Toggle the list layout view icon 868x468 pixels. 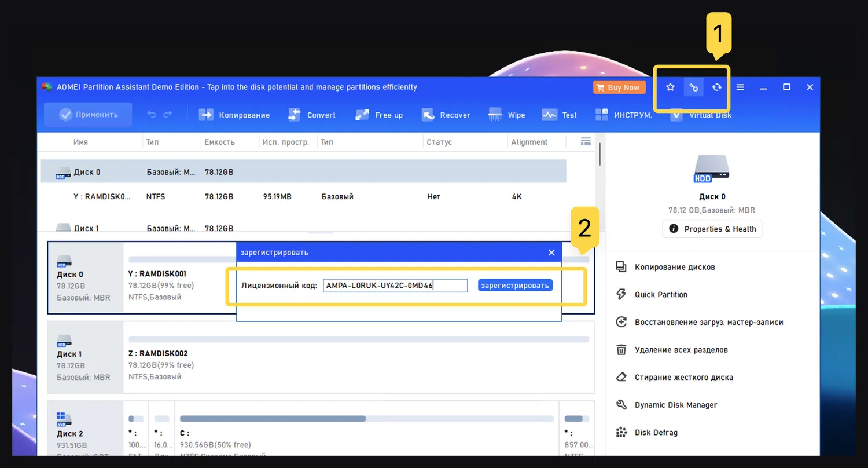[586, 141]
